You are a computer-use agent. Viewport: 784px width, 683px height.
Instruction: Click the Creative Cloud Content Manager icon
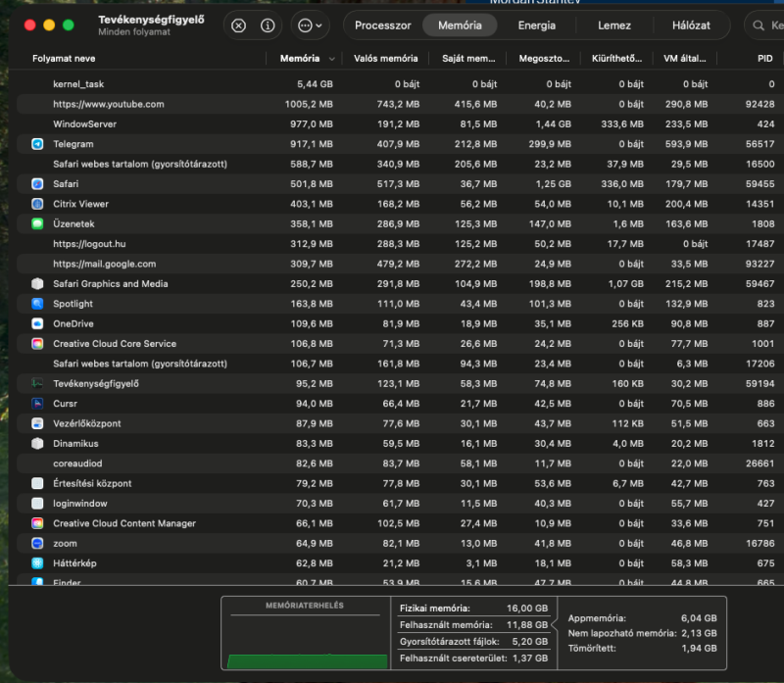coord(37,523)
